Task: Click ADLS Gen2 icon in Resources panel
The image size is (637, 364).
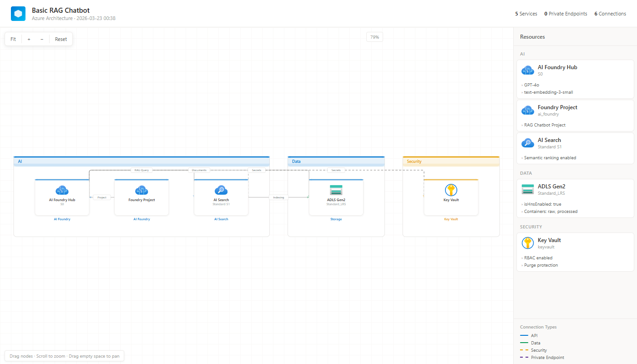Action: click(528, 190)
